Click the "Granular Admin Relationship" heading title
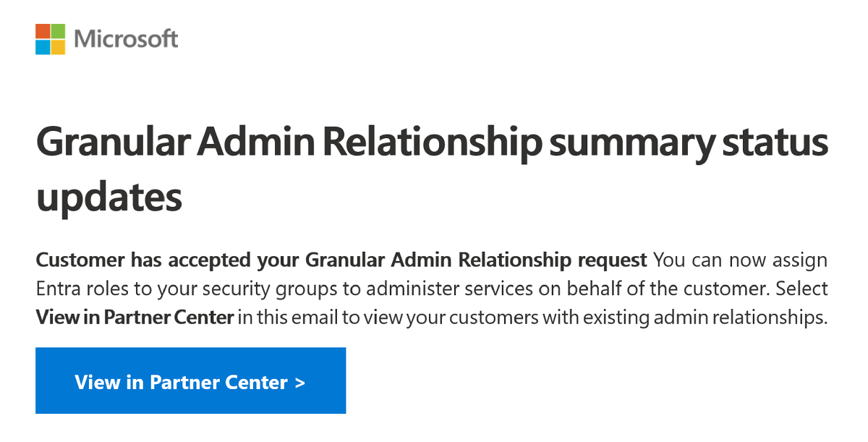 [x=288, y=143]
